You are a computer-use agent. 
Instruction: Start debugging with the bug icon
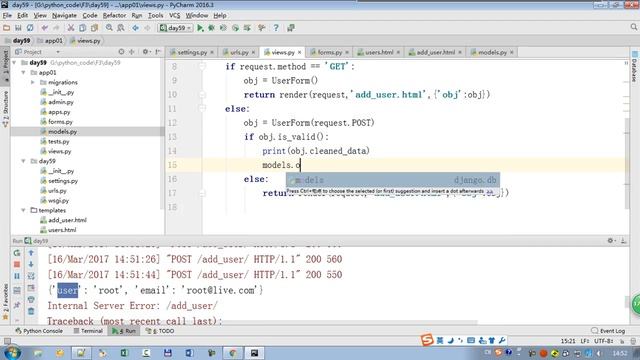point(211,28)
